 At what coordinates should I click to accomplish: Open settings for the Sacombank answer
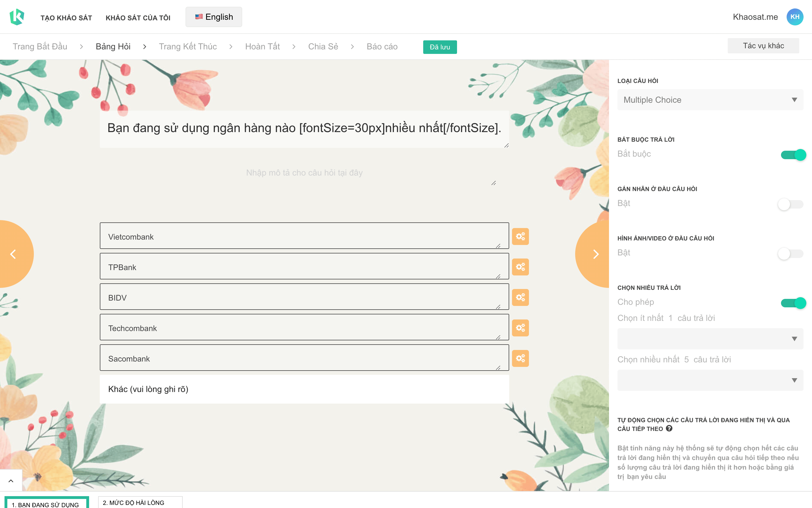pos(520,358)
